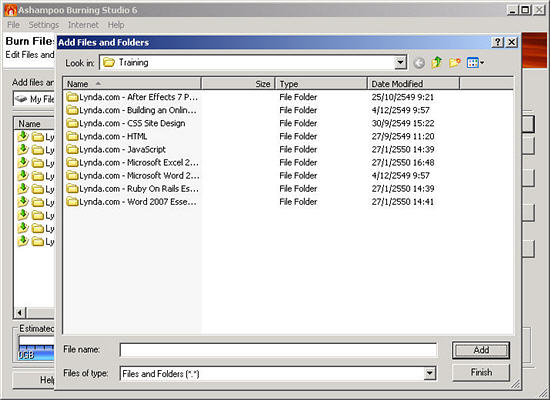Sort list by Date Modified column header
The height and width of the screenshot is (400, 550).
(413, 84)
